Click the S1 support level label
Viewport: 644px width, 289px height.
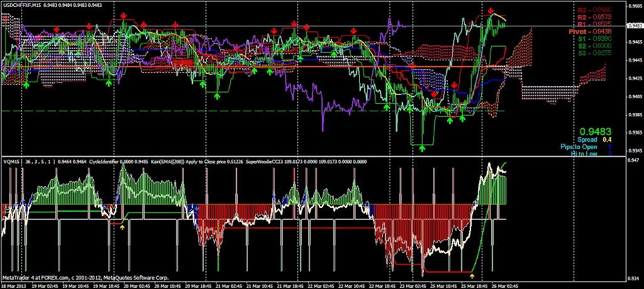click(594, 38)
